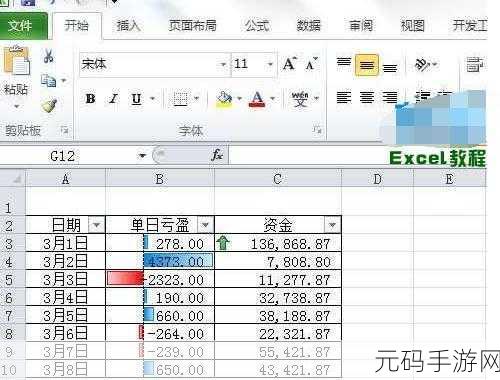The image size is (500, 380).
Task: Click the Copy icon
Action: 48,80
